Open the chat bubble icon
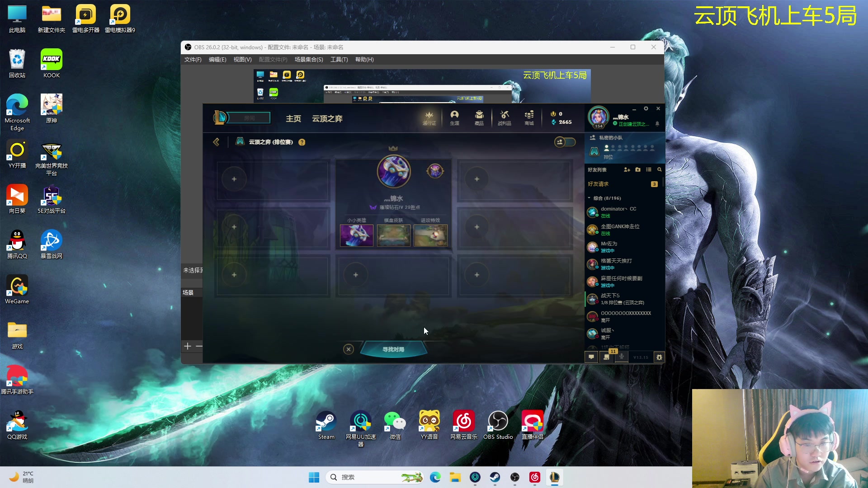The height and width of the screenshot is (488, 868). 591,357
